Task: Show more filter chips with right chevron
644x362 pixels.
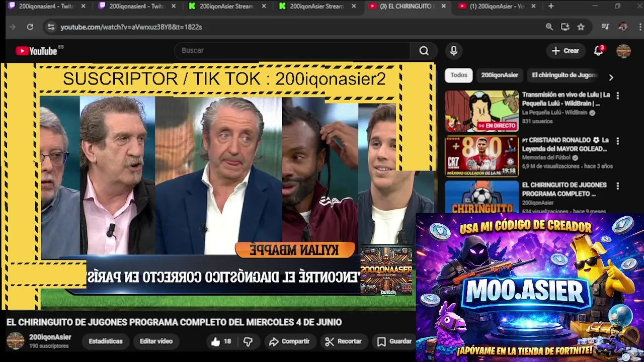Action: (x=611, y=77)
